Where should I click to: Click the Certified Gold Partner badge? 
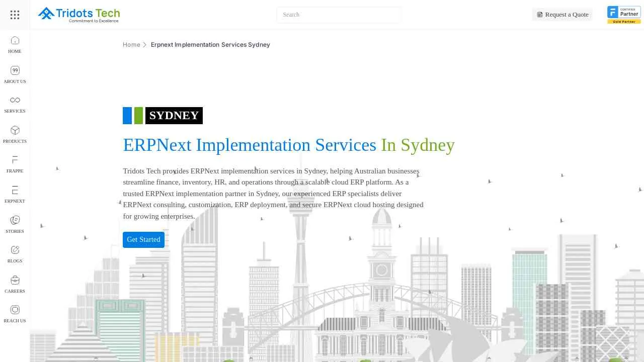pyautogui.click(x=624, y=15)
